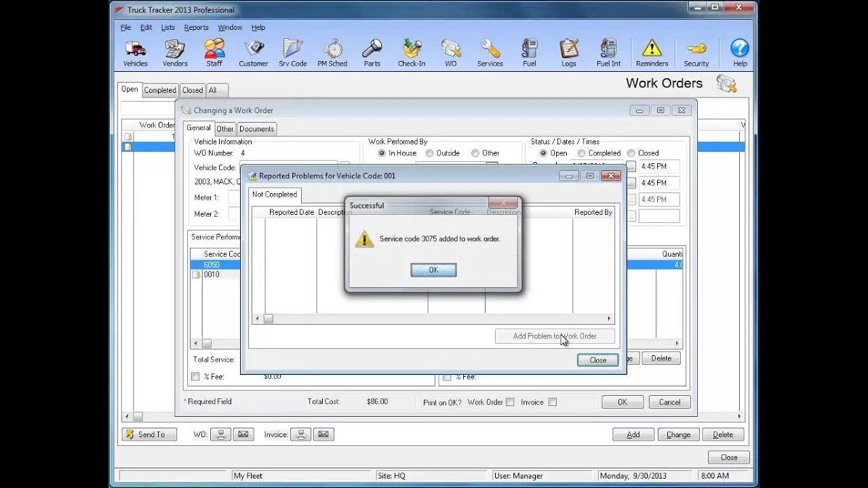
Task: Switch to the Completed work orders tab
Action: [160, 90]
